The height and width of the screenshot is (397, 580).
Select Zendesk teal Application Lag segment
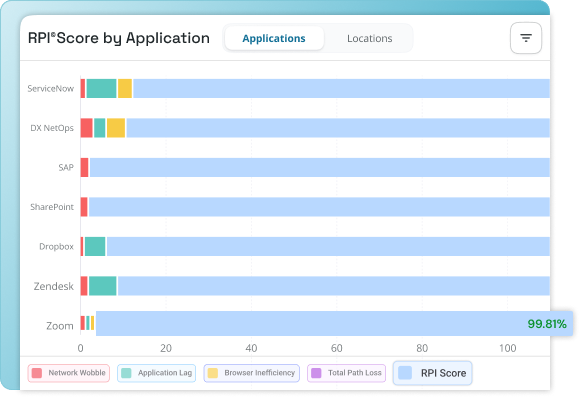[102, 286]
